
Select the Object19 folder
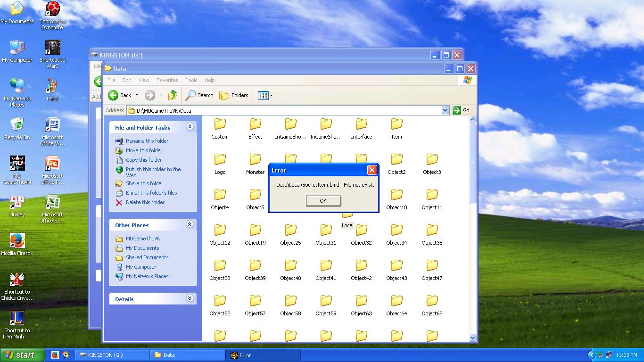[256, 235]
